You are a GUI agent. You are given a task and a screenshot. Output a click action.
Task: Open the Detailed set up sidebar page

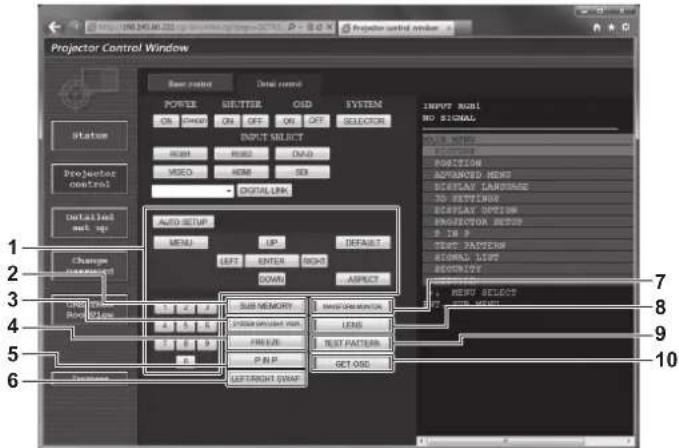coord(90,222)
